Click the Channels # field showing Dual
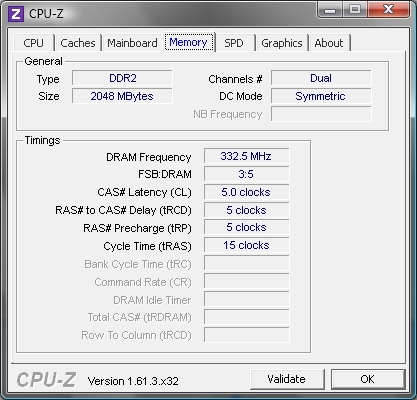The height and width of the screenshot is (400, 417). [321, 78]
